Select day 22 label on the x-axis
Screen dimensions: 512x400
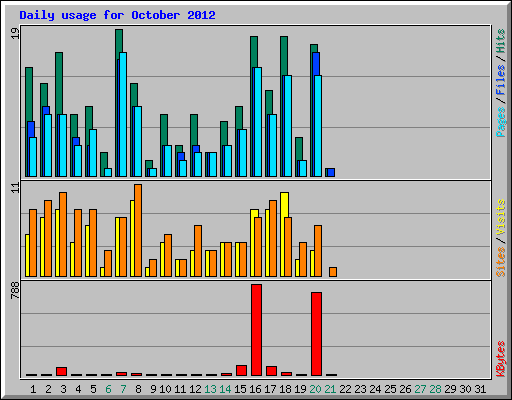345,389
